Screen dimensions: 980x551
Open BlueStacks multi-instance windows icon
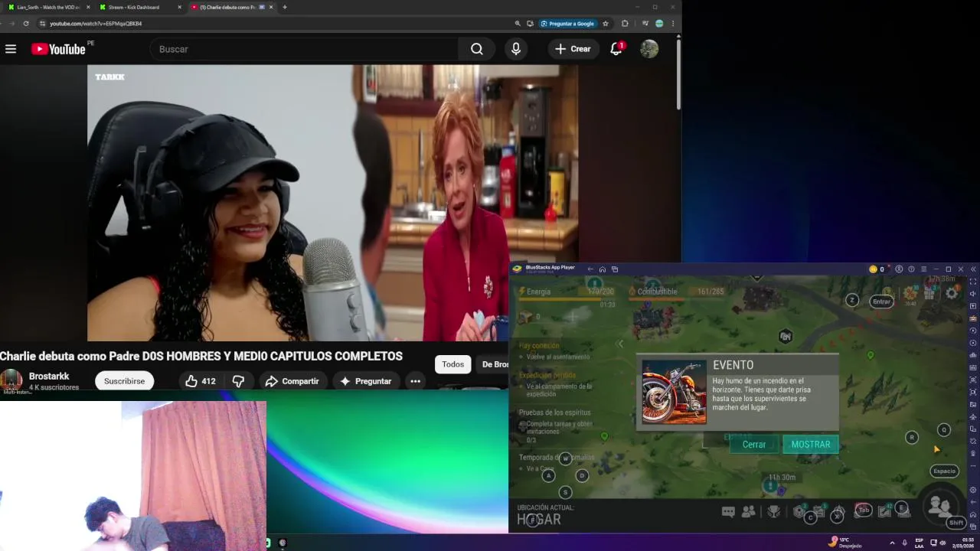[615, 269]
